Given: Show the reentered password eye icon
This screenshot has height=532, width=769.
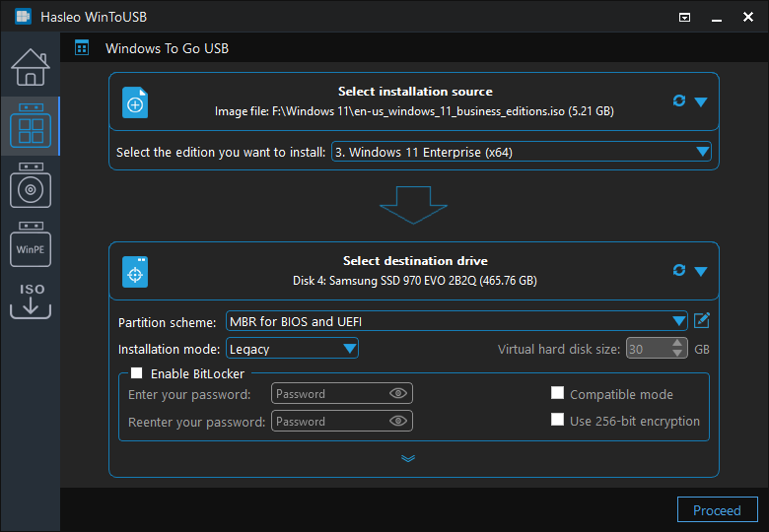Looking at the screenshot, I should pos(397,421).
